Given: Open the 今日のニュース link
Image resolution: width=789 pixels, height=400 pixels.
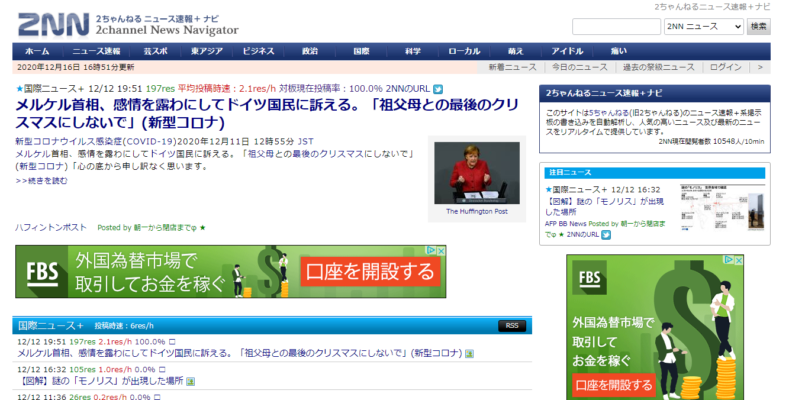Looking at the screenshot, I should click(580, 67).
